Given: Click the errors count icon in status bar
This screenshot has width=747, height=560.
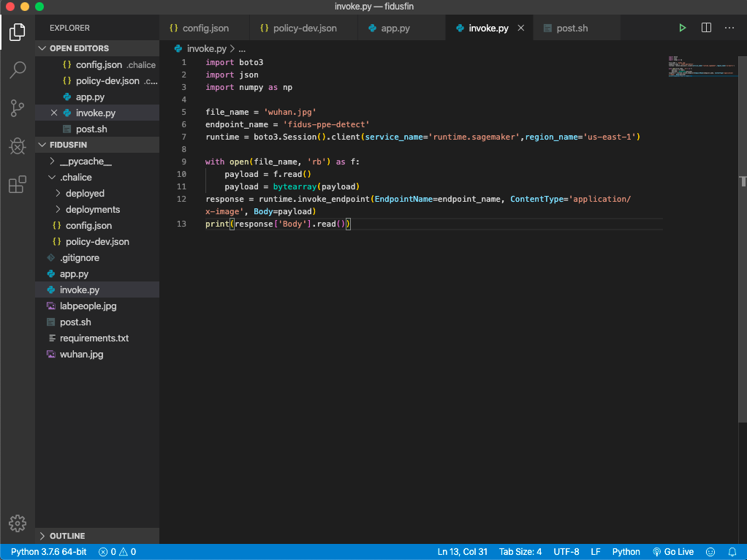Looking at the screenshot, I should coord(103,552).
